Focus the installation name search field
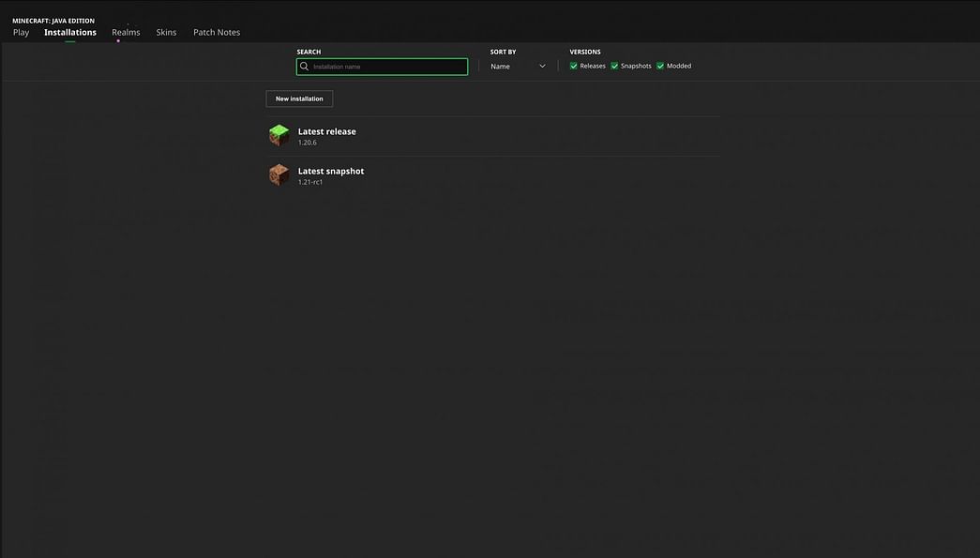The image size is (980, 558). 382,67
